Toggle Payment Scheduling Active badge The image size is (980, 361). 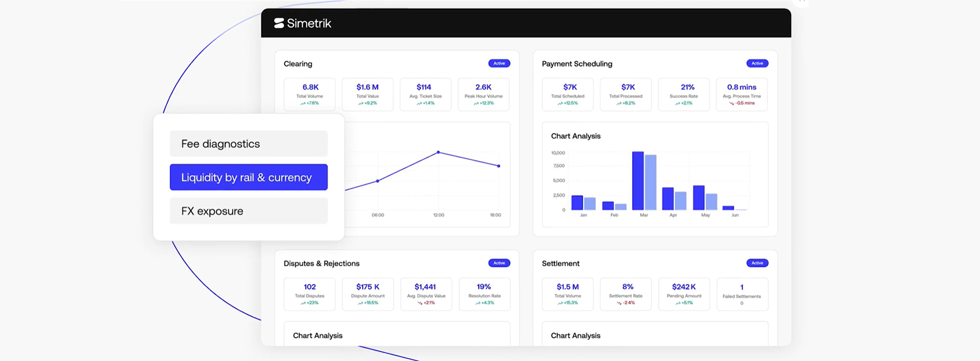pyautogui.click(x=757, y=64)
